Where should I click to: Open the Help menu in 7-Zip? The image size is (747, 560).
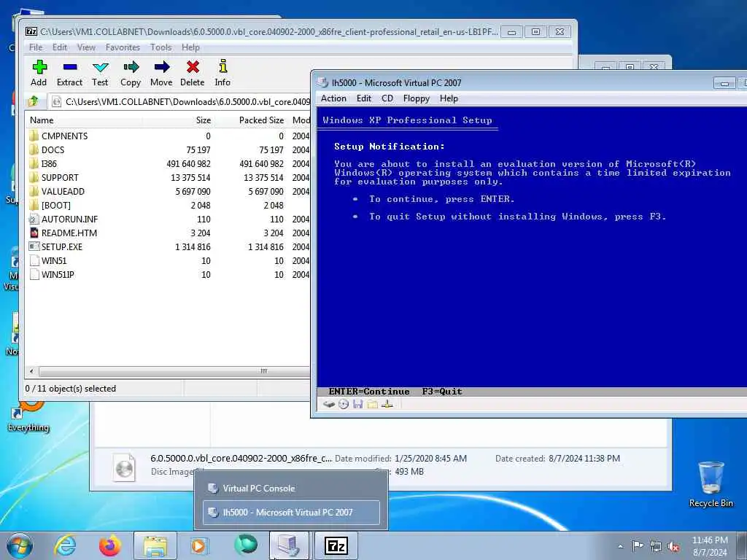coord(190,47)
